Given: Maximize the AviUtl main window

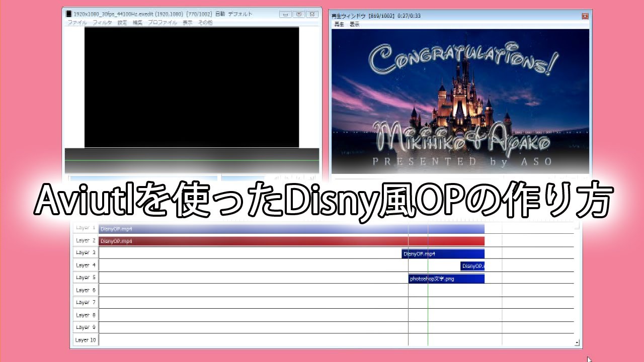Looking at the screenshot, I should (298, 14).
